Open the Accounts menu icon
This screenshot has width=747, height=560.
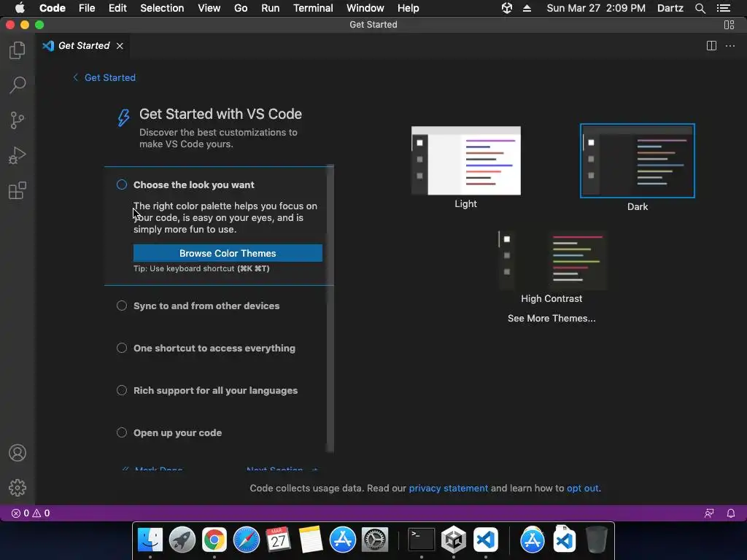tap(18, 453)
